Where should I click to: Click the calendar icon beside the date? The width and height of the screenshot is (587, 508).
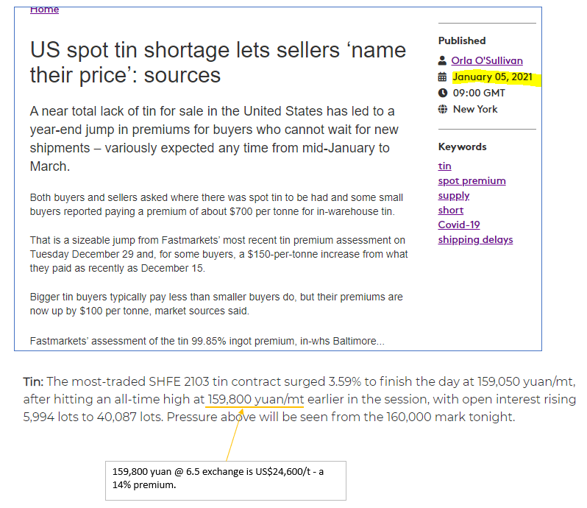(x=442, y=77)
